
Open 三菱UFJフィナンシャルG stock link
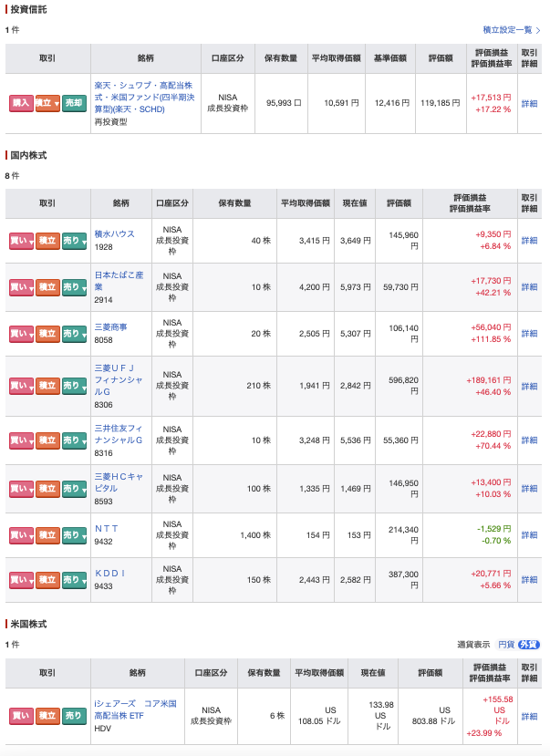[x=118, y=380]
